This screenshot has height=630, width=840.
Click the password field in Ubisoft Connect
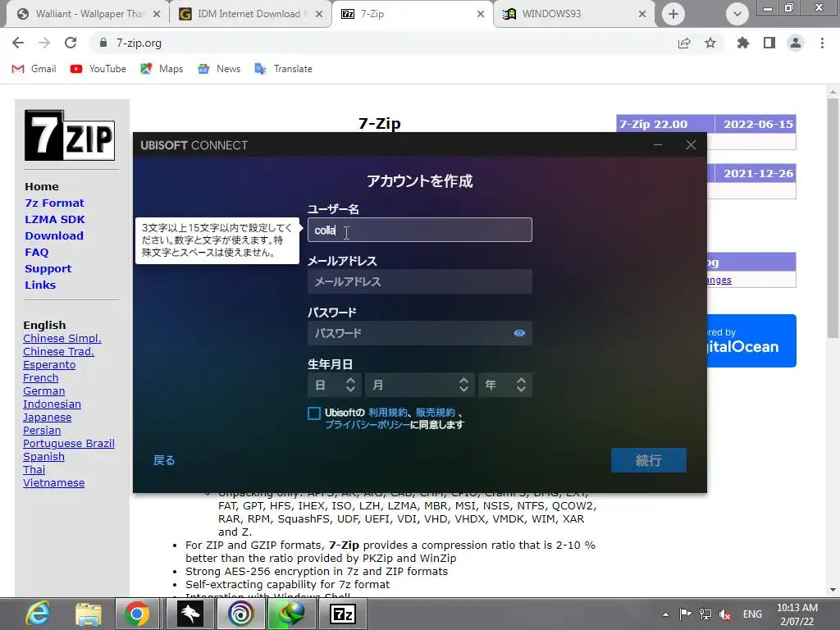pyautogui.click(x=419, y=333)
